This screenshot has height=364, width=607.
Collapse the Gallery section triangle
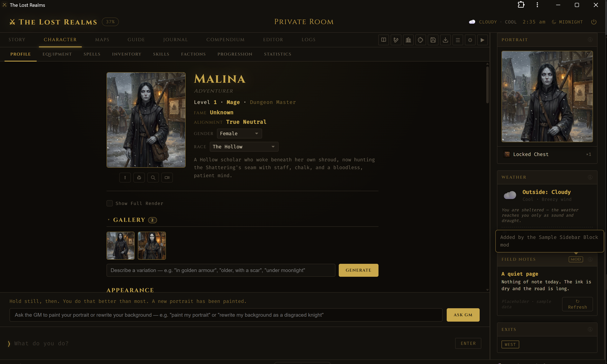point(109,220)
